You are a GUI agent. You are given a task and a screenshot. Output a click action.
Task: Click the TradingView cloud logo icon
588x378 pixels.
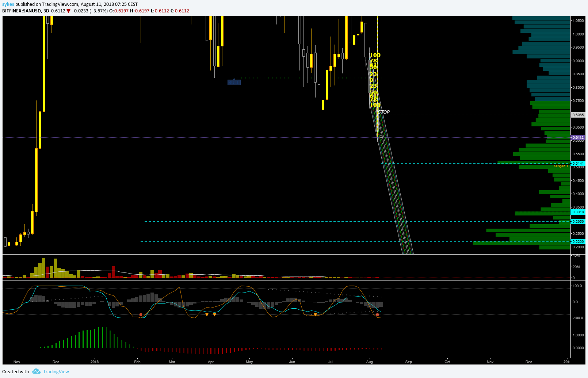[x=36, y=371]
